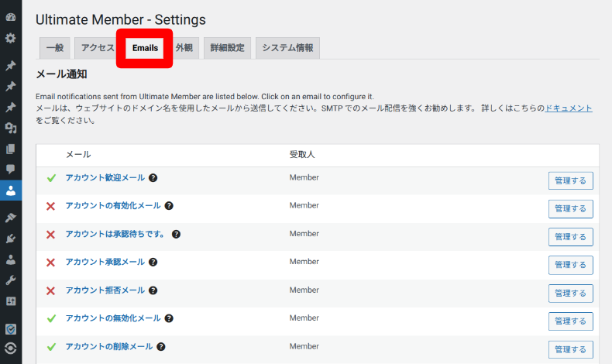Click help icon beside アカウント拒否メール
This screenshot has width=612, height=364.
(153, 290)
